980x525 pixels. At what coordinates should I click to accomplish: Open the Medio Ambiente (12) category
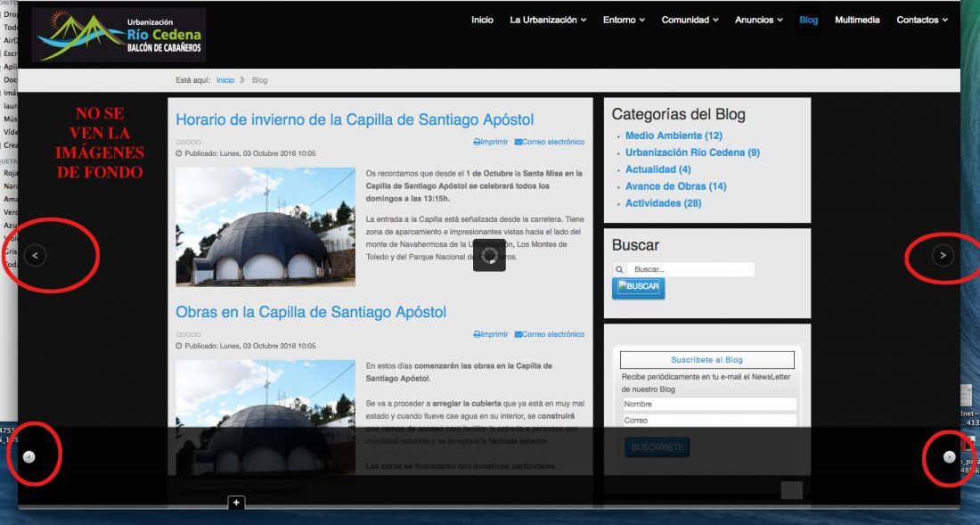pyautogui.click(x=674, y=135)
